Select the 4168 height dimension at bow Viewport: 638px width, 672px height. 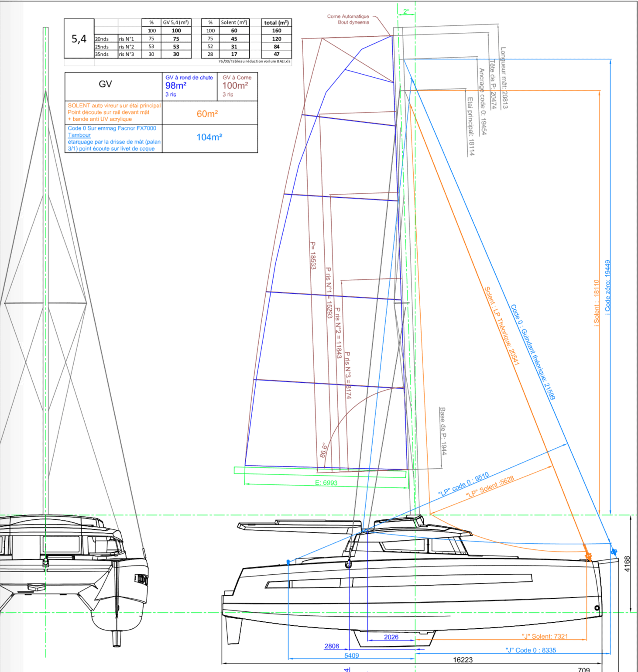627,564
